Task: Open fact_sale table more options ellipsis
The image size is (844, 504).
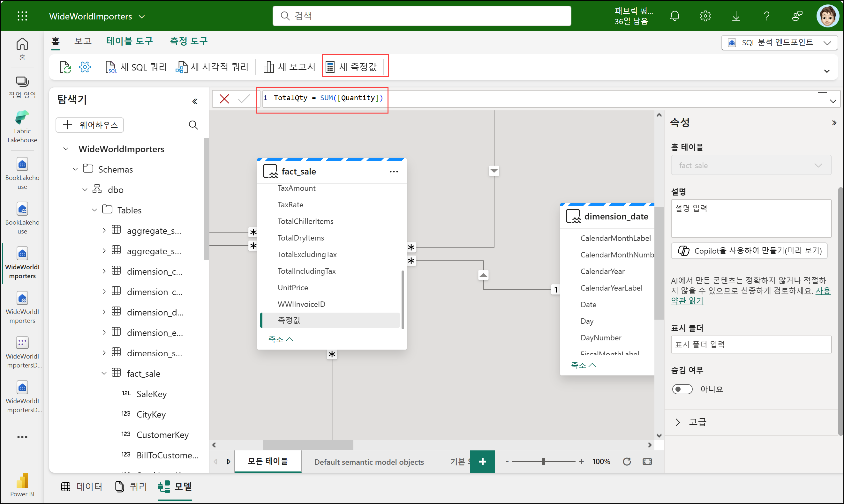Action: 394,172
